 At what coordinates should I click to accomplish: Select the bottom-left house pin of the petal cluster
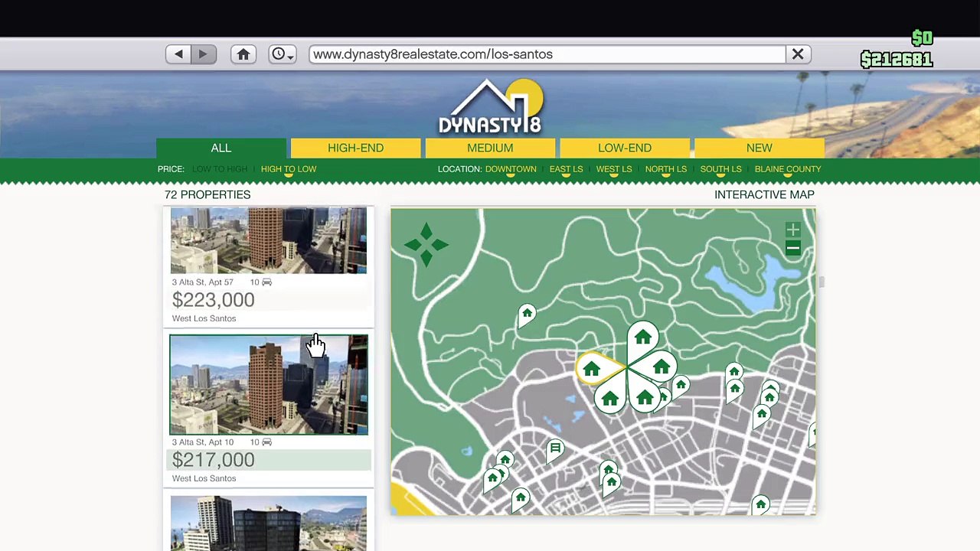pyautogui.click(x=610, y=398)
